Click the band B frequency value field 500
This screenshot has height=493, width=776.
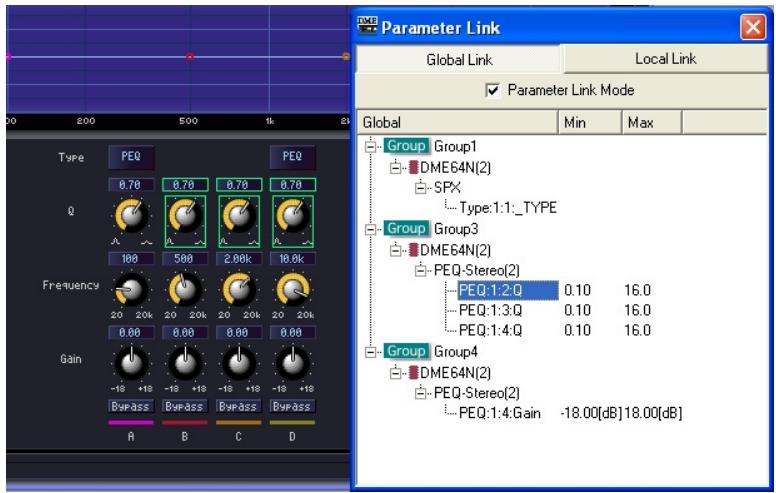(x=185, y=258)
